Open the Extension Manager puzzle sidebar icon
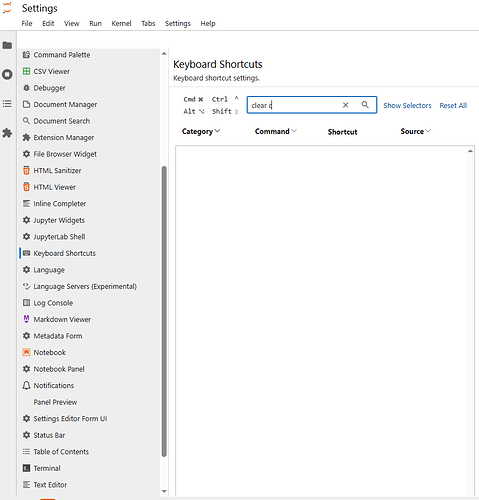This screenshot has width=479, height=500. click(7, 133)
